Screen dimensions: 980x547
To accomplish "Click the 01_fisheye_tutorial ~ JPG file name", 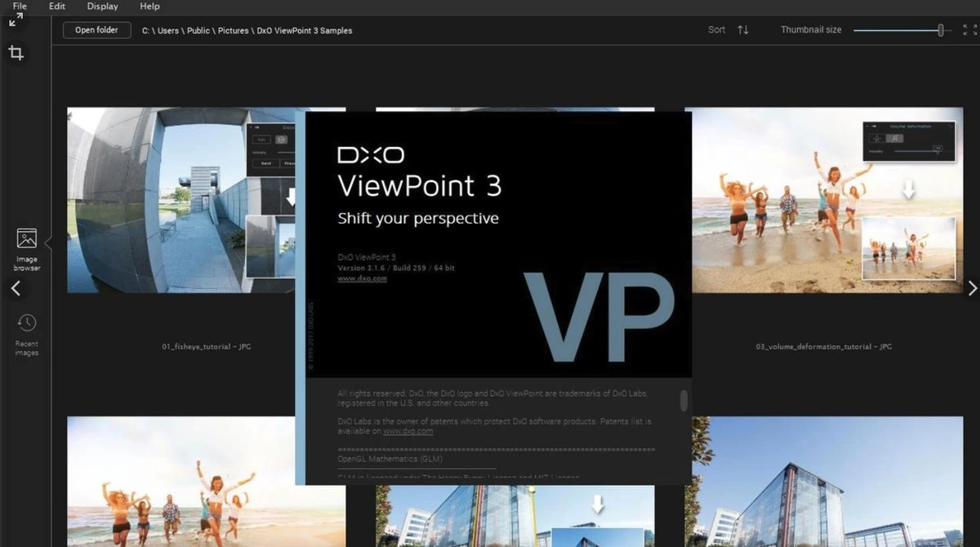I will [x=207, y=347].
